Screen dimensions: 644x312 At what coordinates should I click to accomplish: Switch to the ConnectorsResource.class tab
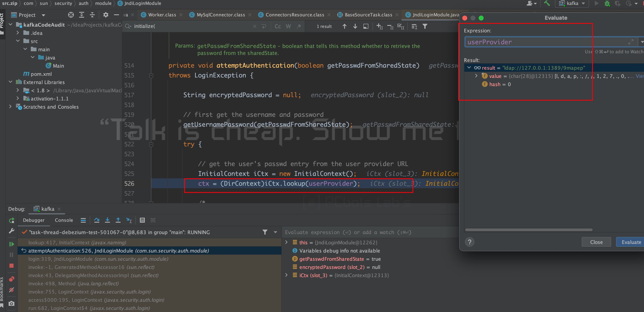click(295, 15)
